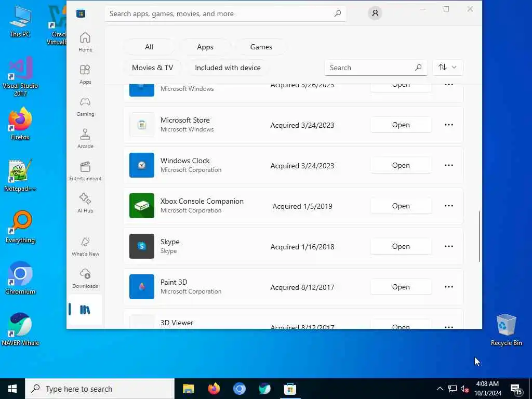Open Xbox Console Companion app
This screenshot has width=532, height=399.
click(401, 206)
